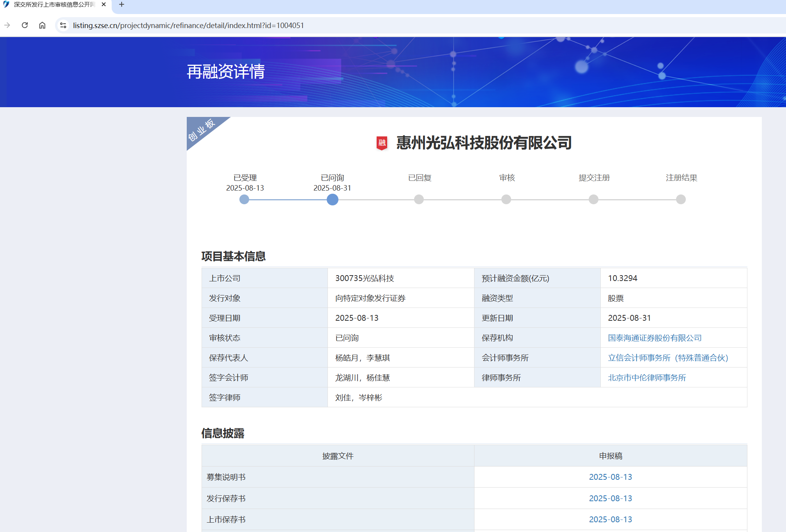Click the browser reload button
The height and width of the screenshot is (532, 786).
25,25
